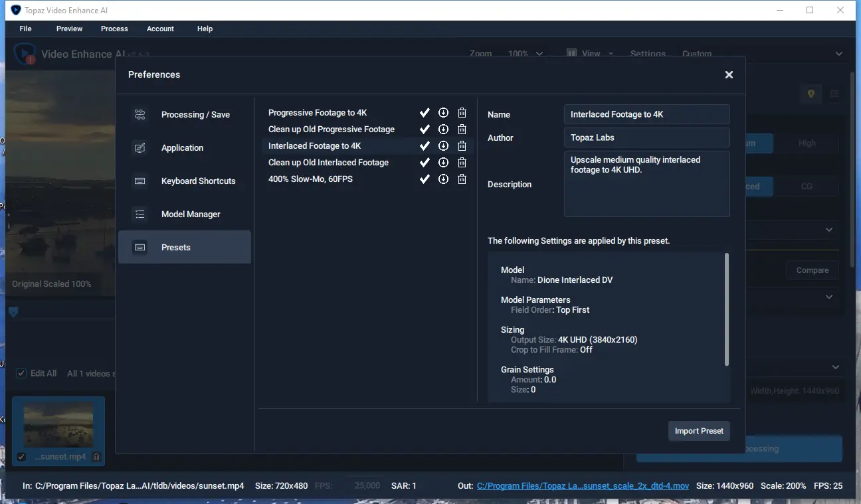The image size is (861, 504).
Task: Switch to the Processing / Save section
Action: click(x=185, y=115)
